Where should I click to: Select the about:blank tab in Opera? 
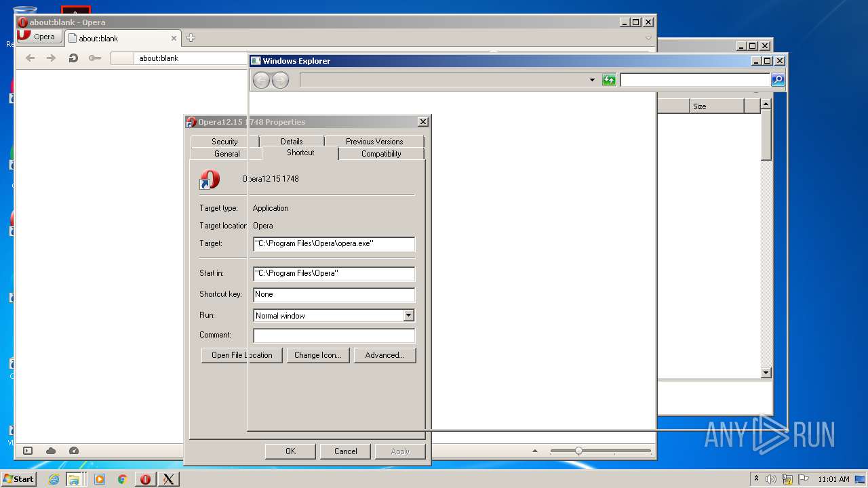(x=122, y=39)
